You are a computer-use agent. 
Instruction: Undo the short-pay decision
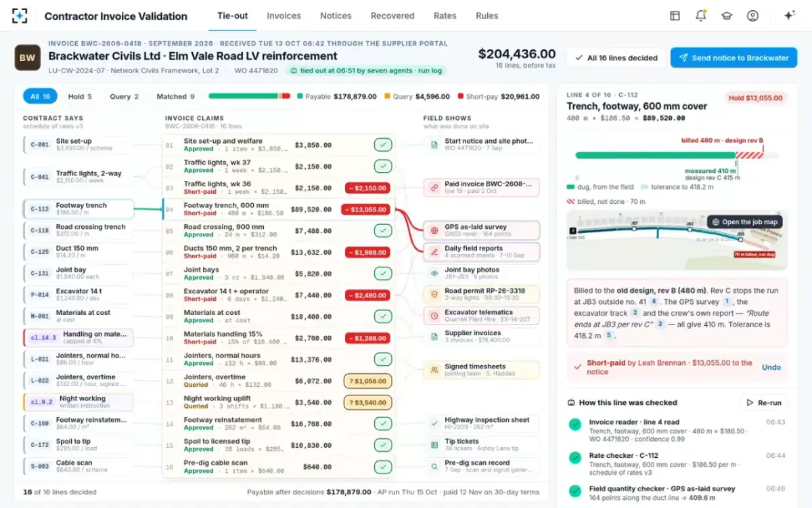[x=771, y=367]
